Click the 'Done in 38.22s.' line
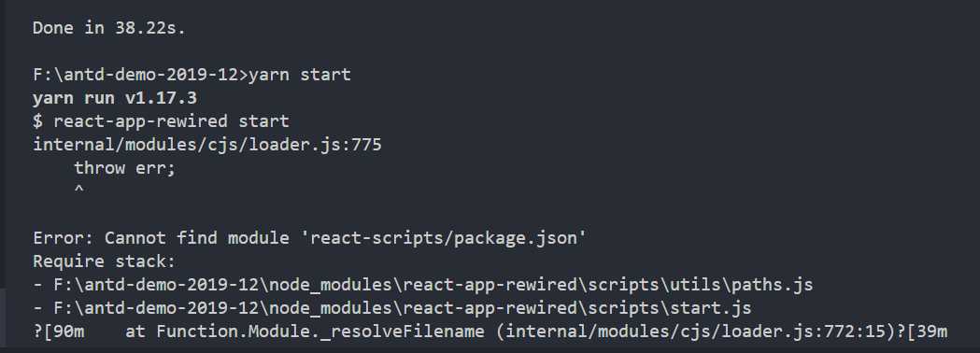The height and width of the screenshot is (353, 980). click(x=108, y=28)
